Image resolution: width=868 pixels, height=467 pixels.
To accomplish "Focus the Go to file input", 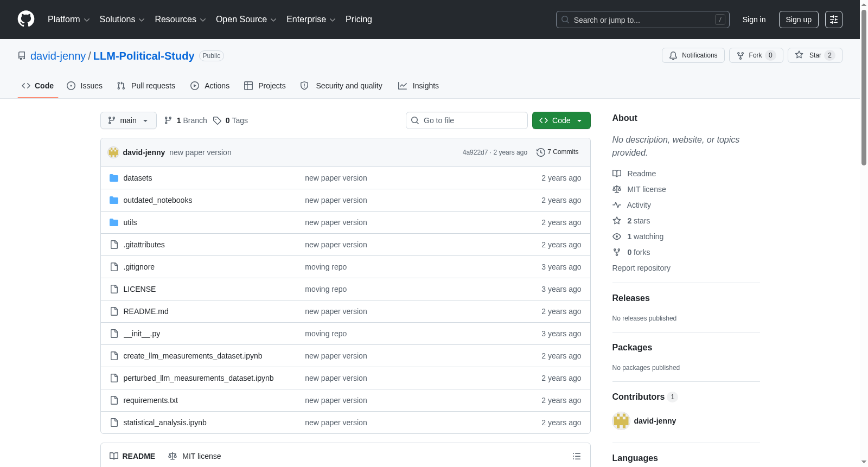I will point(467,120).
